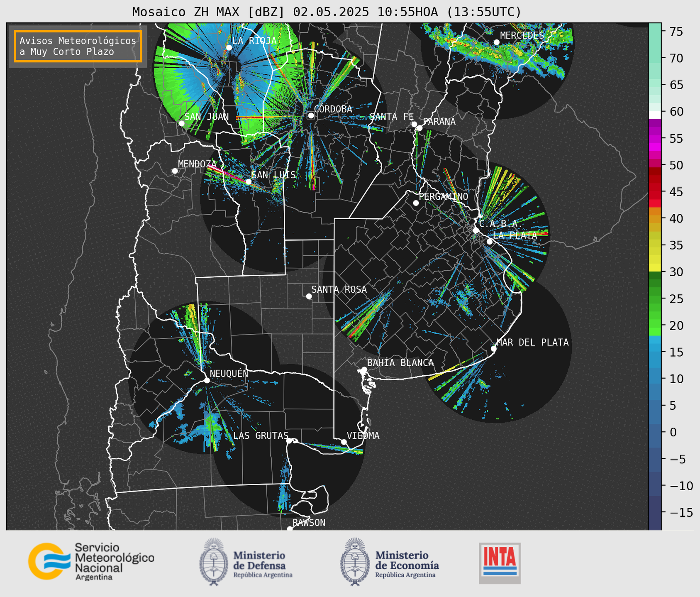This screenshot has width=700, height=597.
Task: Click the La Plata city marker dot
Action: tap(490, 242)
